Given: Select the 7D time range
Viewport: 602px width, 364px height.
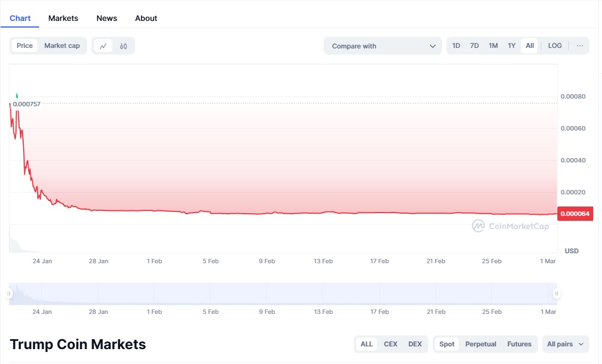Looking at the screenshot, I should [474, 46].
